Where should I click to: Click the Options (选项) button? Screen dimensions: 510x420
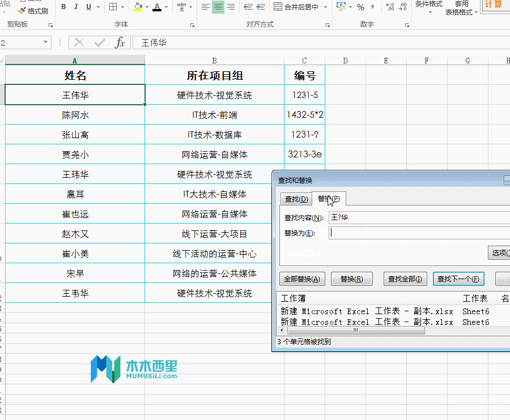499,252
